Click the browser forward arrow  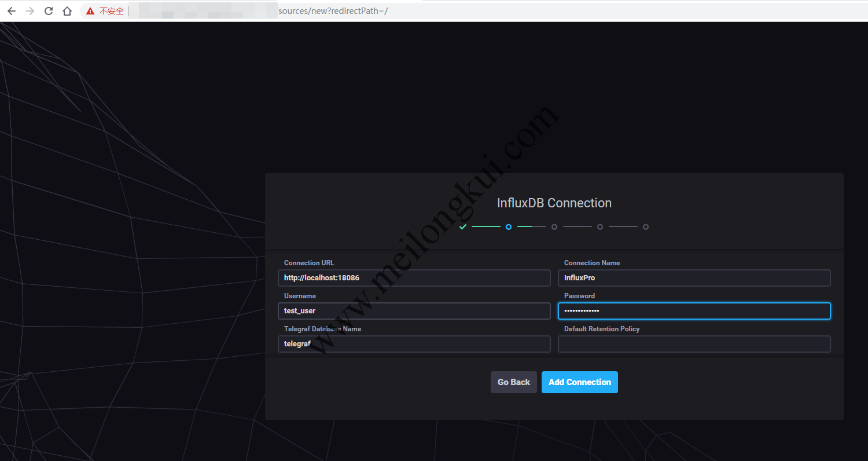[x=30, y=11]
